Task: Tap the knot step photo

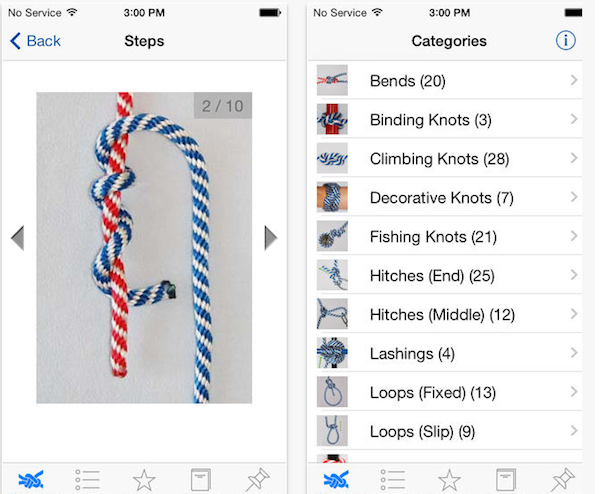Action: click(144, 248)
